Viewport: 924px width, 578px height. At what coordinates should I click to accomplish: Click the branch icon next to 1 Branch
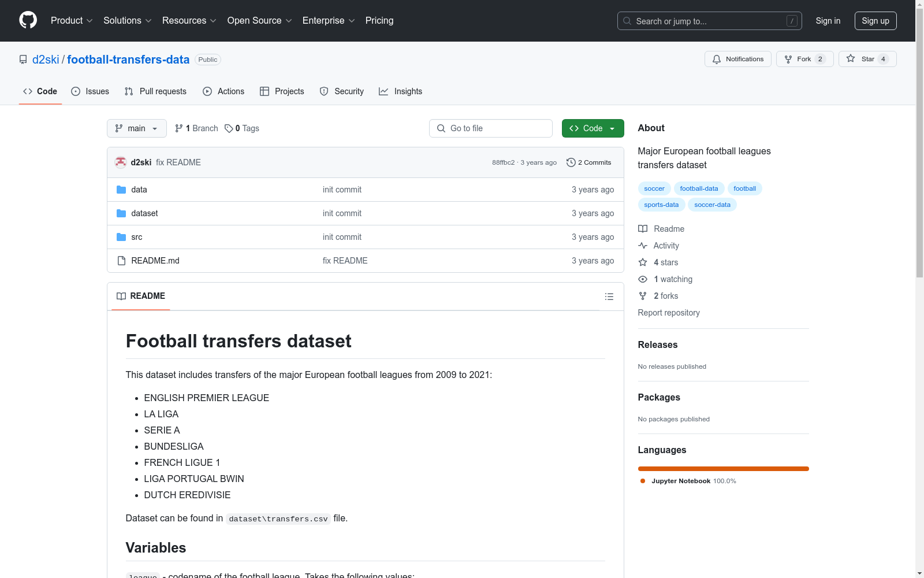point(179,128)
